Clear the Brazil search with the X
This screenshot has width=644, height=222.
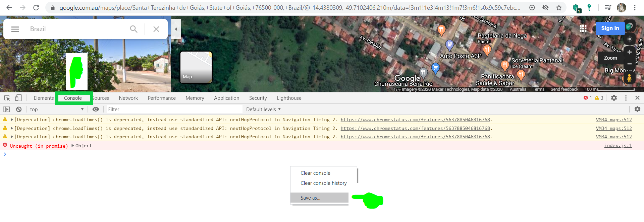(x=156, y=29)
